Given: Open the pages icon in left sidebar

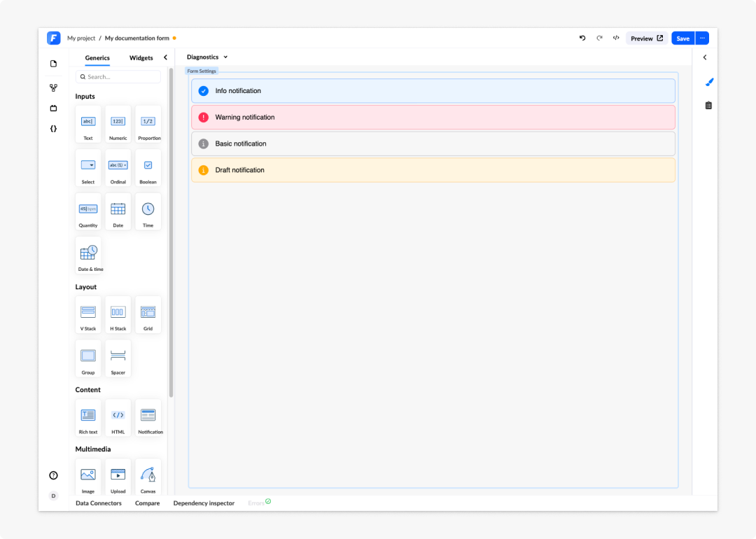Looking at the screenshot, I should [53, 64].
